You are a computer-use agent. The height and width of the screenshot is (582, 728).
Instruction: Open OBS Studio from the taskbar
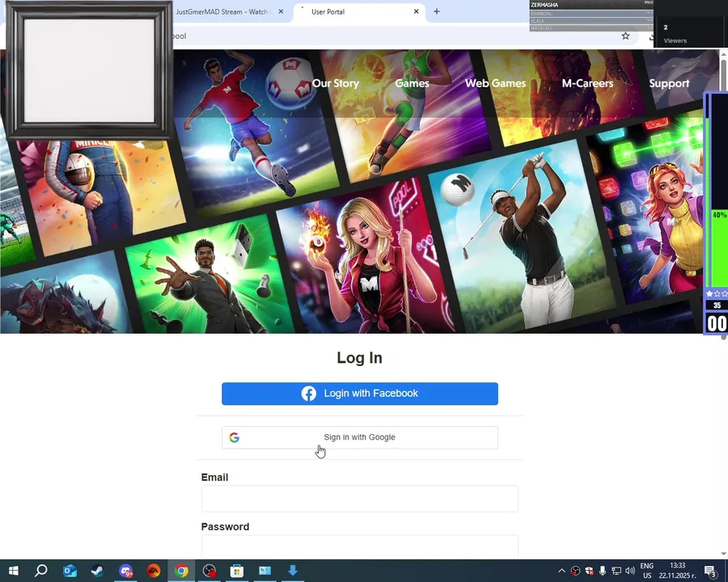click(x=210, y=571)
